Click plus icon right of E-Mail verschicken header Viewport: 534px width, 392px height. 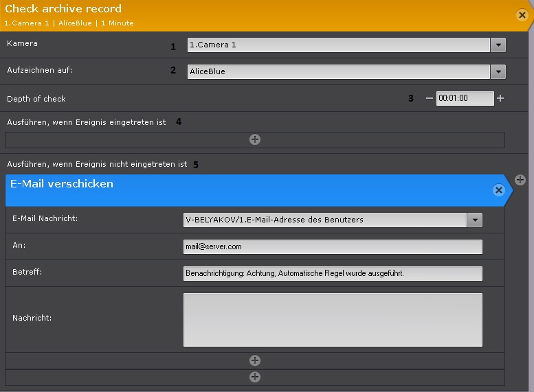click(520, 180)
